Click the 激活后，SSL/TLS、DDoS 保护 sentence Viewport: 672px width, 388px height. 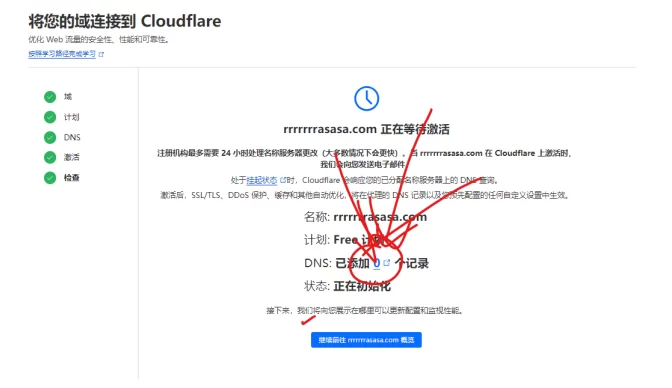tap(365, 195)
